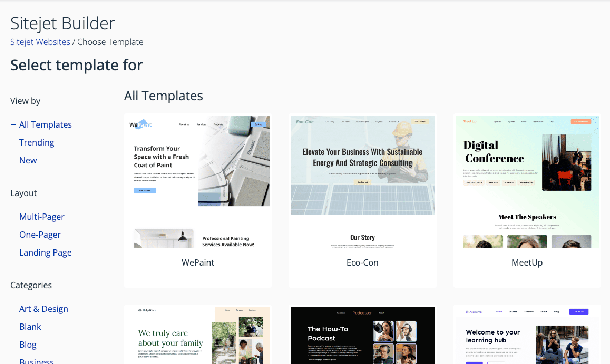Select the Multi-Pager layout filter
Viewport: 610px width, 364px height.
tap(42, 216)
